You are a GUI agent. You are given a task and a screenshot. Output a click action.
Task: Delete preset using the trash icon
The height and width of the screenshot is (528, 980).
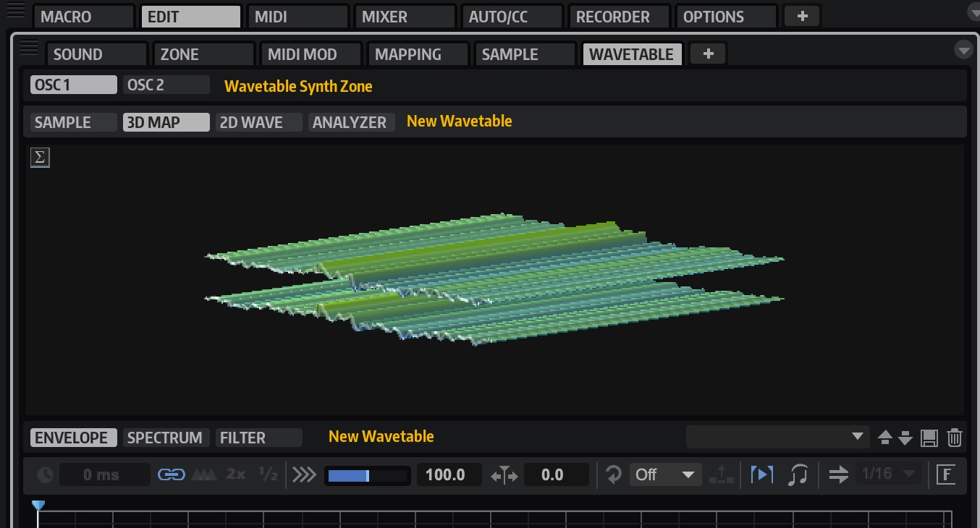click(955, 438)
